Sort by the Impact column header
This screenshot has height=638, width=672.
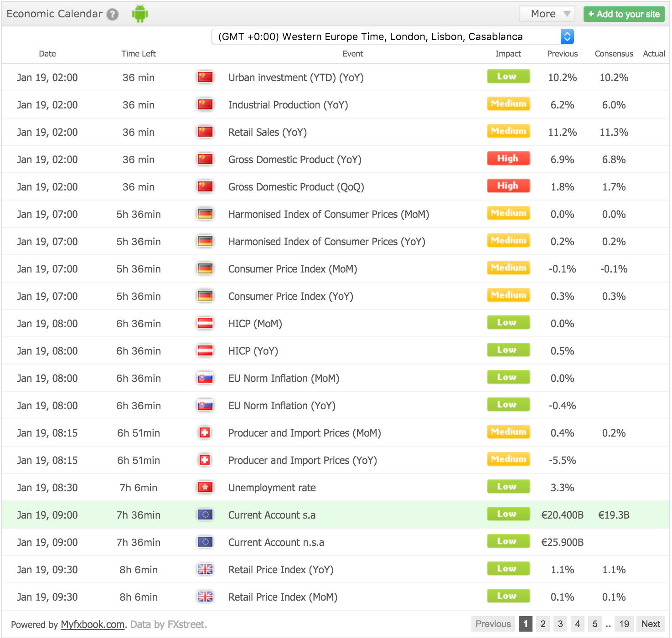[x=508, y=54]
